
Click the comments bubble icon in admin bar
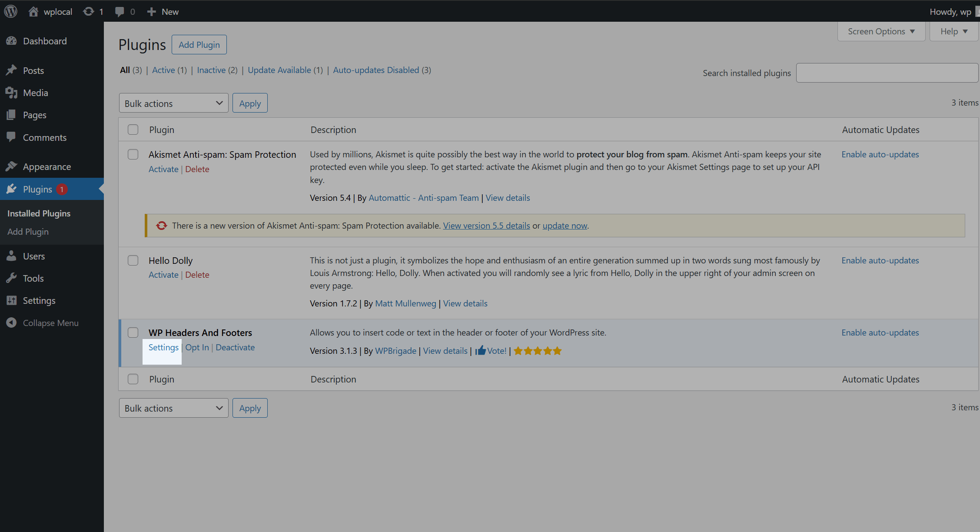(120, 11)
